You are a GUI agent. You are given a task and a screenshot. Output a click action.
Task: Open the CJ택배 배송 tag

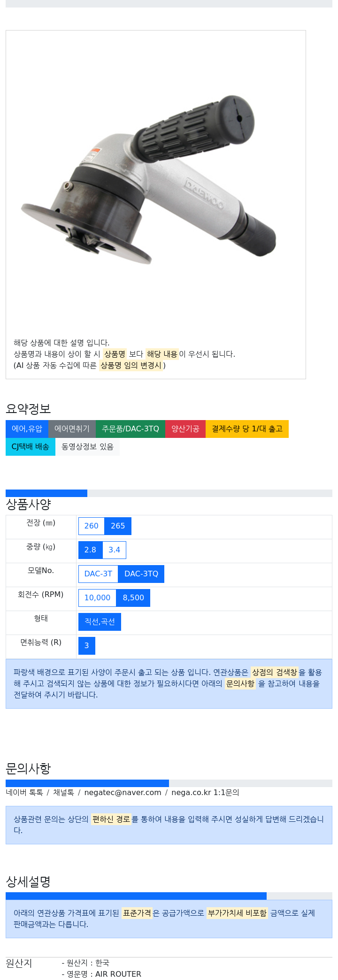(31, 446)
